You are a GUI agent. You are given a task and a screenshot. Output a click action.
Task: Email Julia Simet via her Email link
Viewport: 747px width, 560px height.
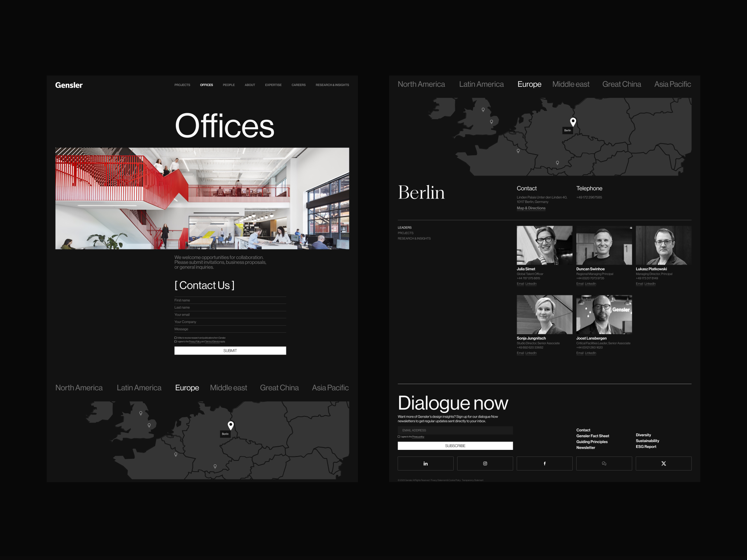point(520,284)
